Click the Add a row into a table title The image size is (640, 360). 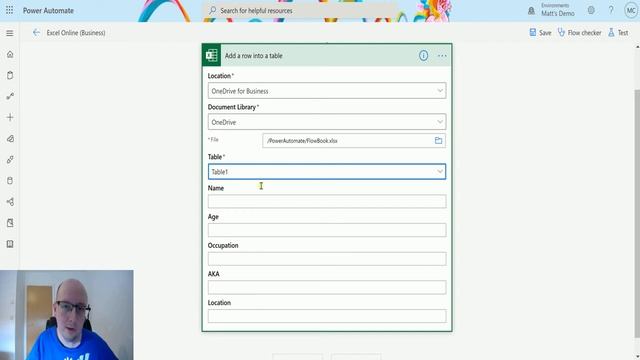(x=253, y=56)
